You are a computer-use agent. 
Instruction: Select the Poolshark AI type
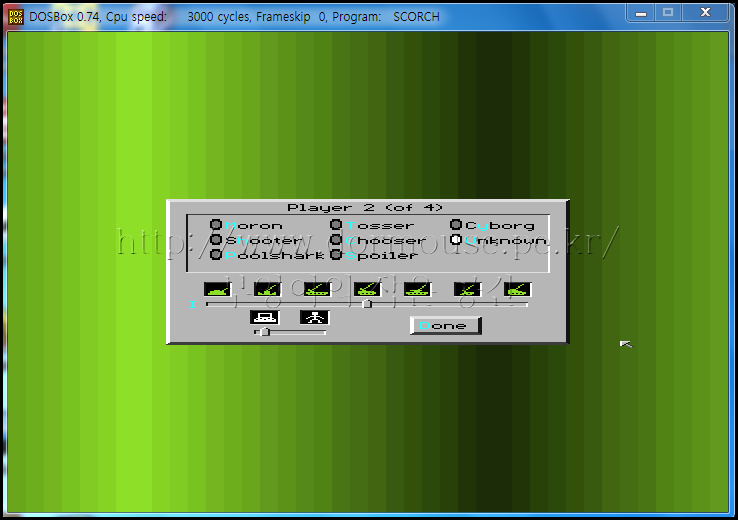point(267,255)
